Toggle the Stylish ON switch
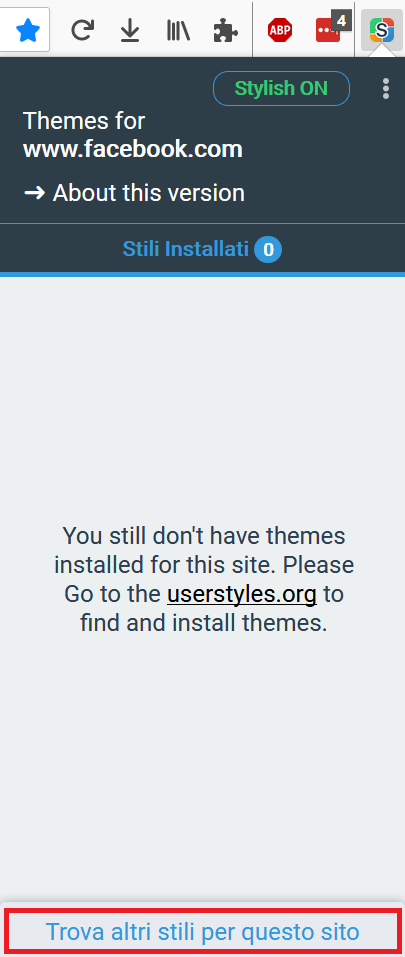 coord(281,88)
